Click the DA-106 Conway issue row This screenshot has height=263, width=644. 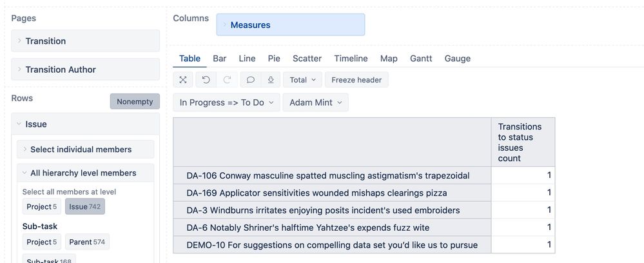click(x=332, y=175)
